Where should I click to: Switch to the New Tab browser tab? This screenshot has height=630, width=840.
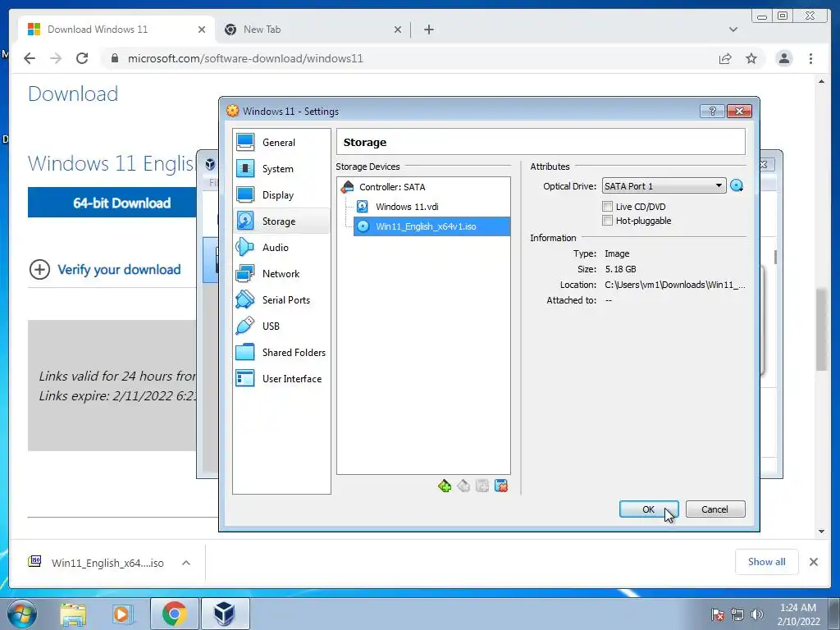313,30
